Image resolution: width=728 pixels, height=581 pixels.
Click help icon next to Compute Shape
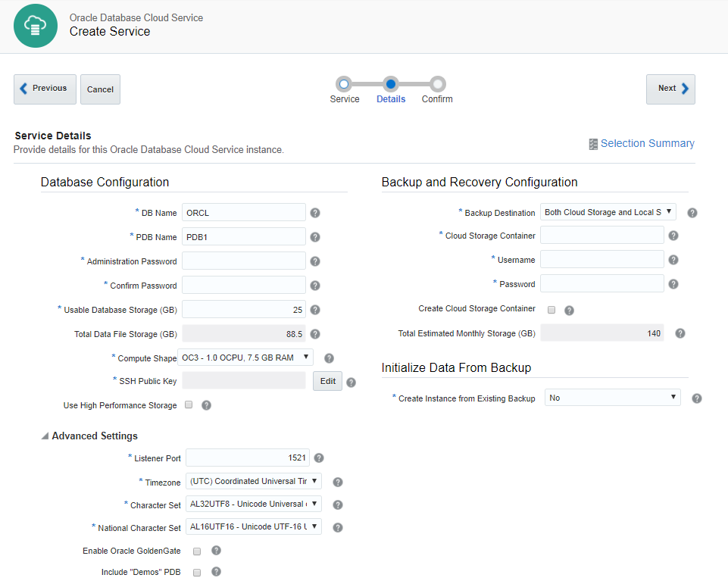tap(329, 358)
